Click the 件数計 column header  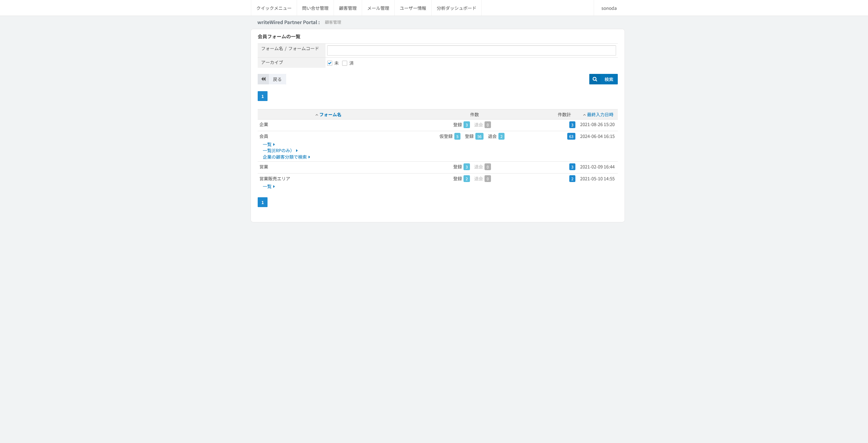(564, 115)
